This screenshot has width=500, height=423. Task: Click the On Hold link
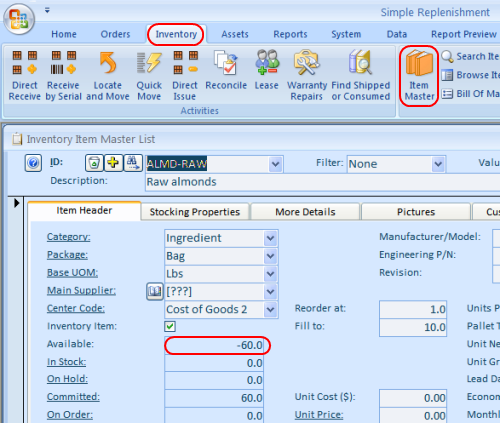[67, 379]
